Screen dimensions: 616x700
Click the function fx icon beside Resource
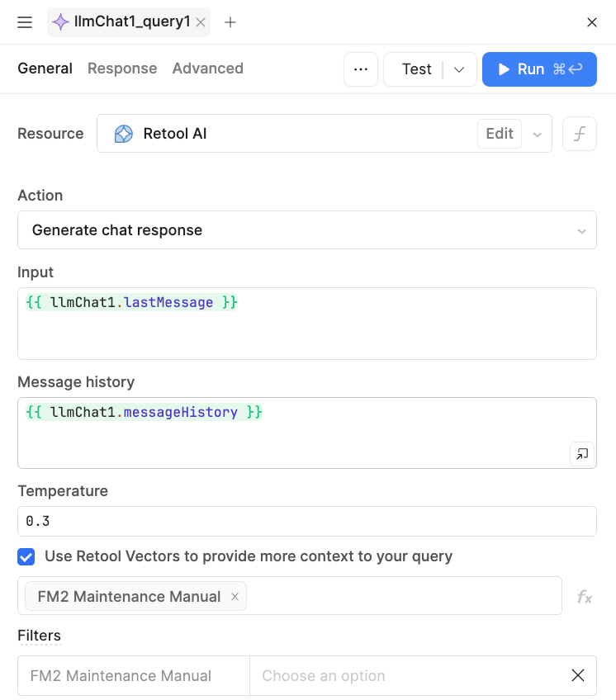(579, 134)
